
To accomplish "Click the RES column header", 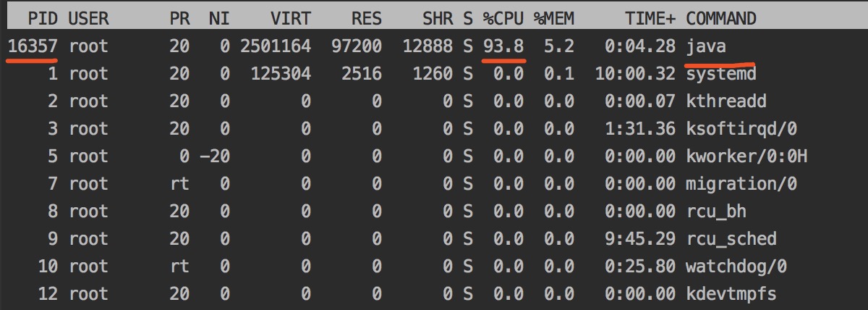I will click(x=365, y=19).
